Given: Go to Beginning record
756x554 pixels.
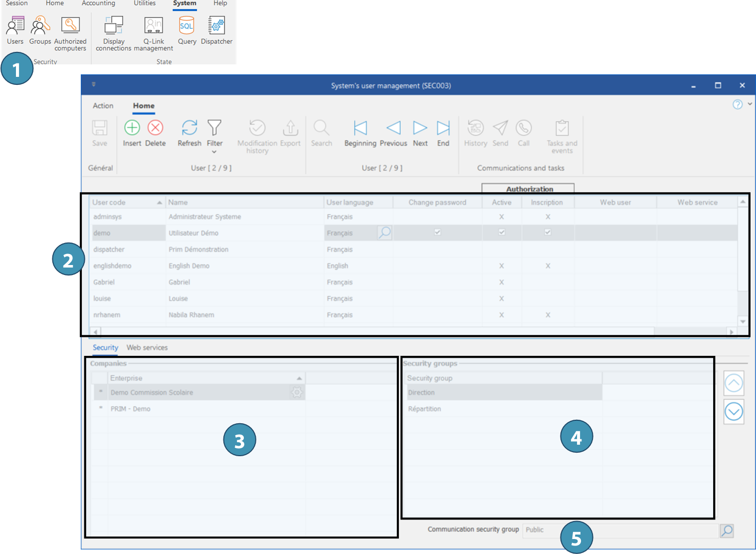Looking at the screenshot, I should tap(360, 128).
